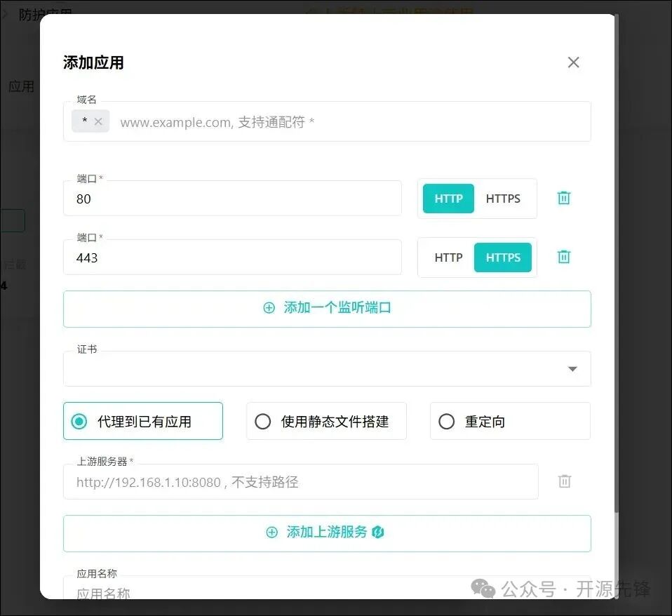Click the badge icon beside 添加上游服务

click(378, 533)
